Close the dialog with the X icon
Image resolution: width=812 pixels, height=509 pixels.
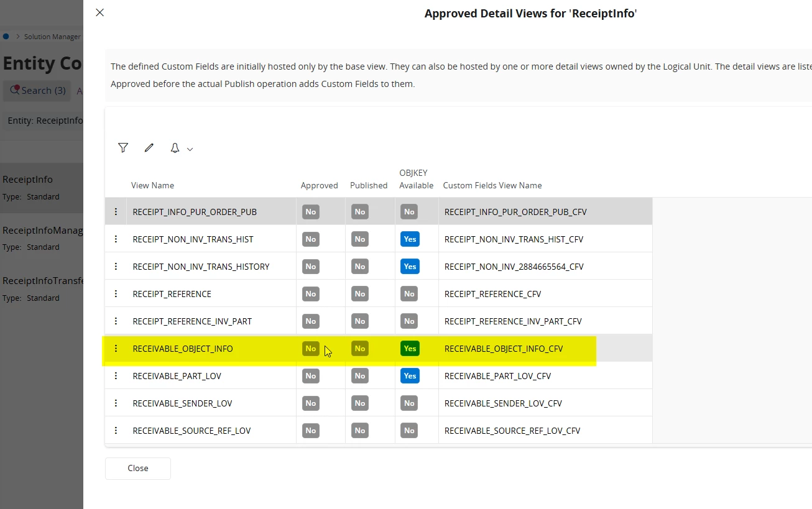coord(99,12)
